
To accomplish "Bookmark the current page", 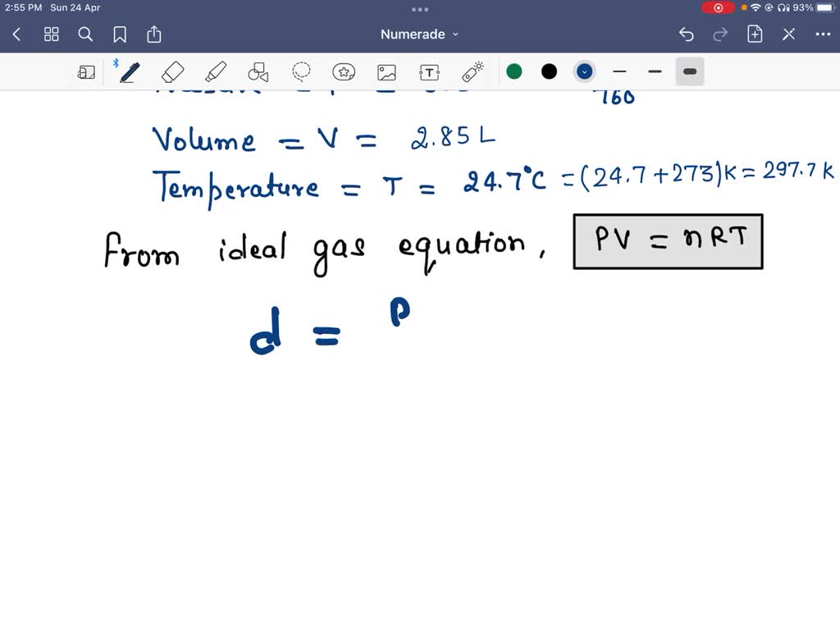I will click(121, 34).
